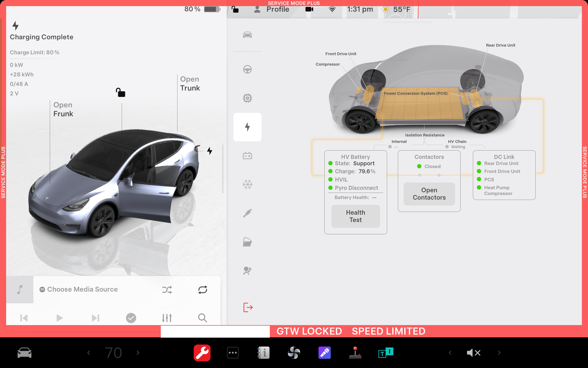588x368 pixels.
Task: Launch the fan climate app in dock
Action: point(294,353)
